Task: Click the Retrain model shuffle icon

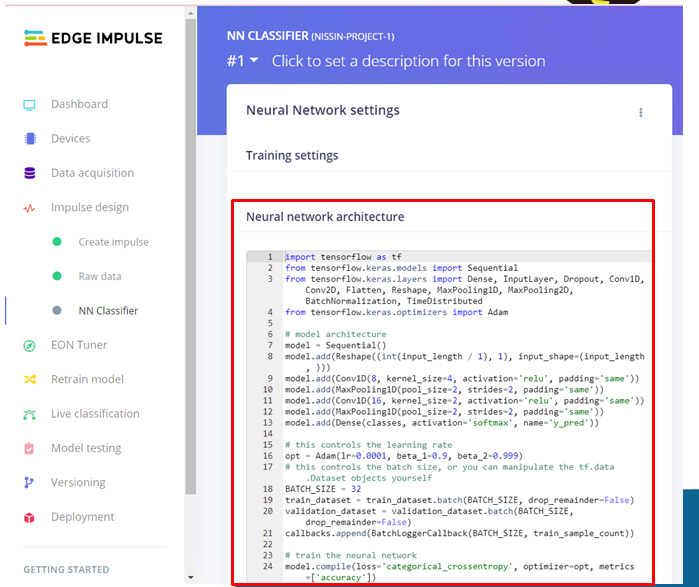Action: pyautogui.click(x=30, y=380)
